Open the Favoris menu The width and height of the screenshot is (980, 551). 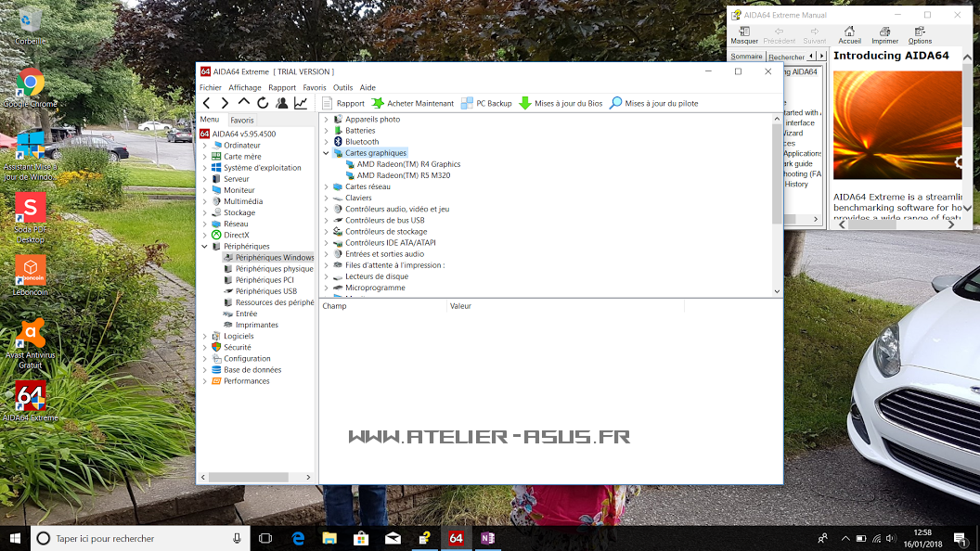315,87
